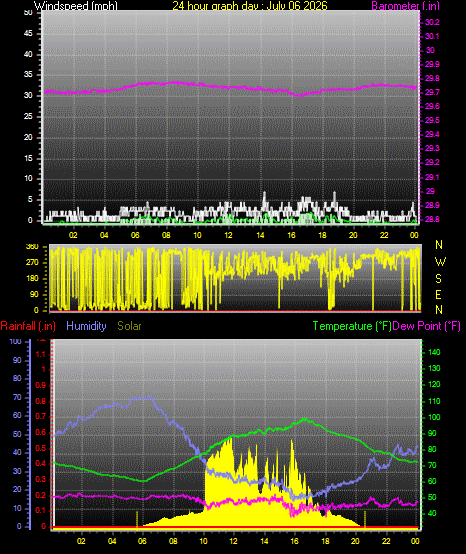Click the Humidity legend label

tap(86, 326)
